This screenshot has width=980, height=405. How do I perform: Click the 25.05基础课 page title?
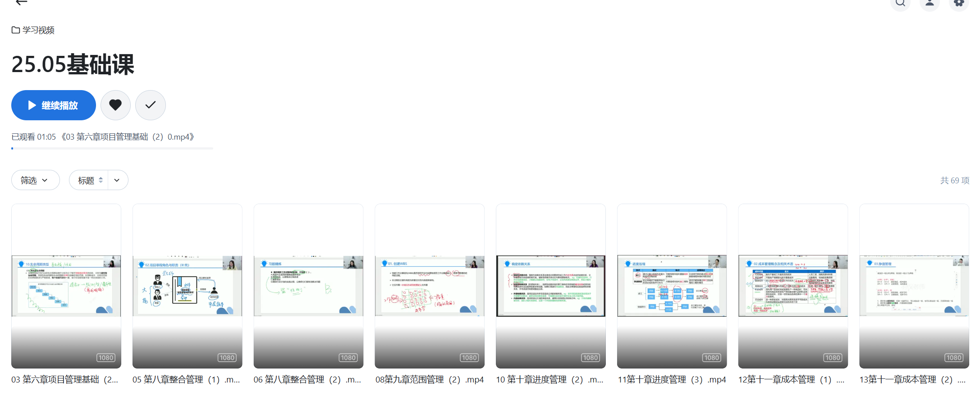point(73,64)
